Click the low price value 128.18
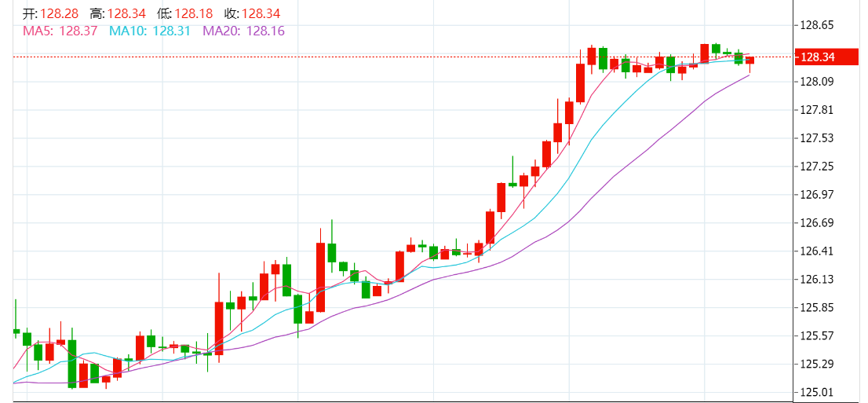868x403 pixels. click(194, 13)
